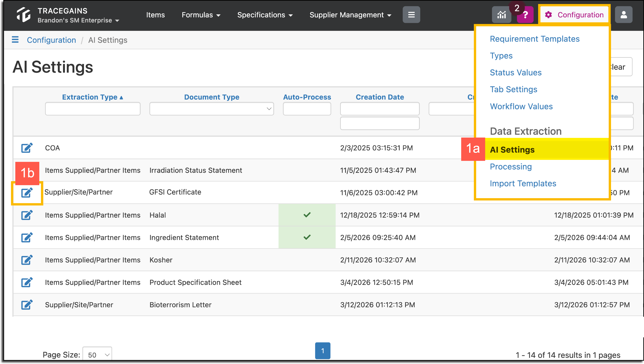Edit the Kosher row

[27, 260]
